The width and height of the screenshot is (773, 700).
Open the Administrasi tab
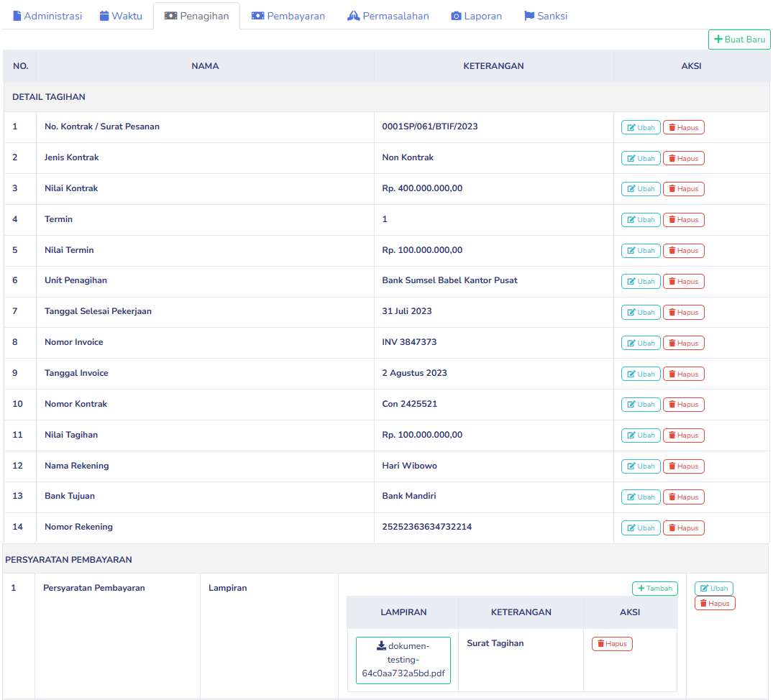point(47,16)
